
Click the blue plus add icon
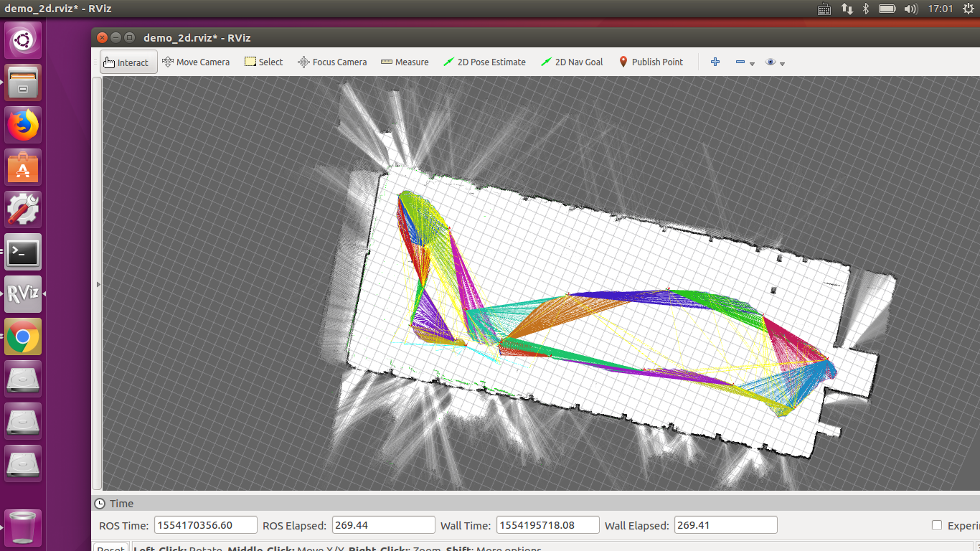coord(715,62)
